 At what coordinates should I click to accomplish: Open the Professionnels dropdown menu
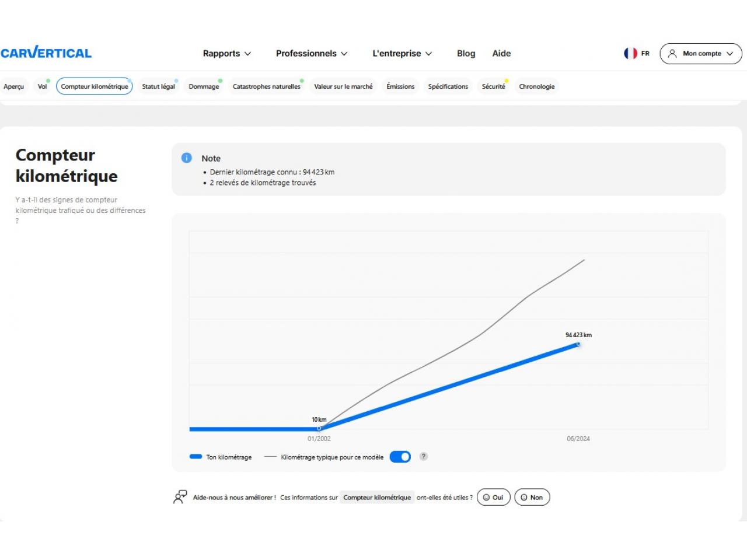(x=312, y=53)
